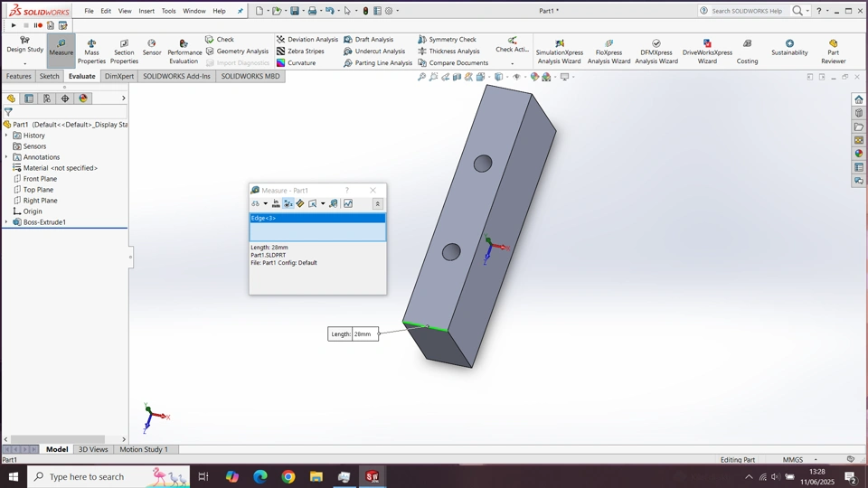This screenshot has height=488, width=868.
Task: Launch FloXpress Analysis Wizard
Action: pos(609,52)
